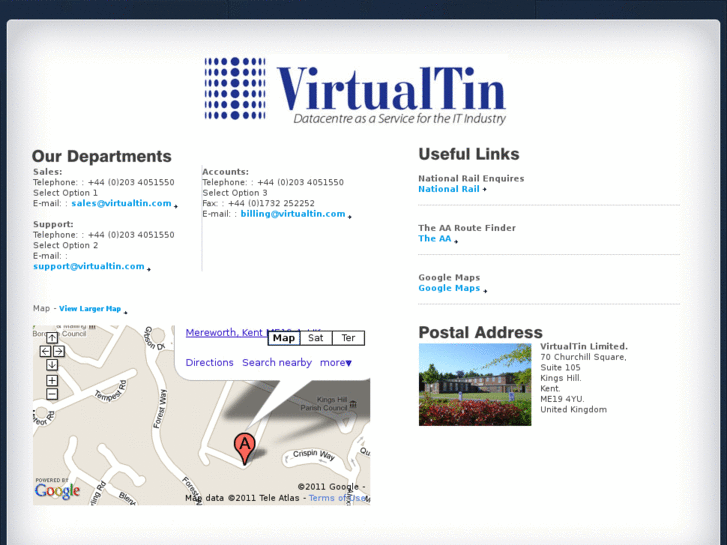The height and width of the screenshot is (545, 727).
Task: Pan the map up with the arrow
Action: 52,338
